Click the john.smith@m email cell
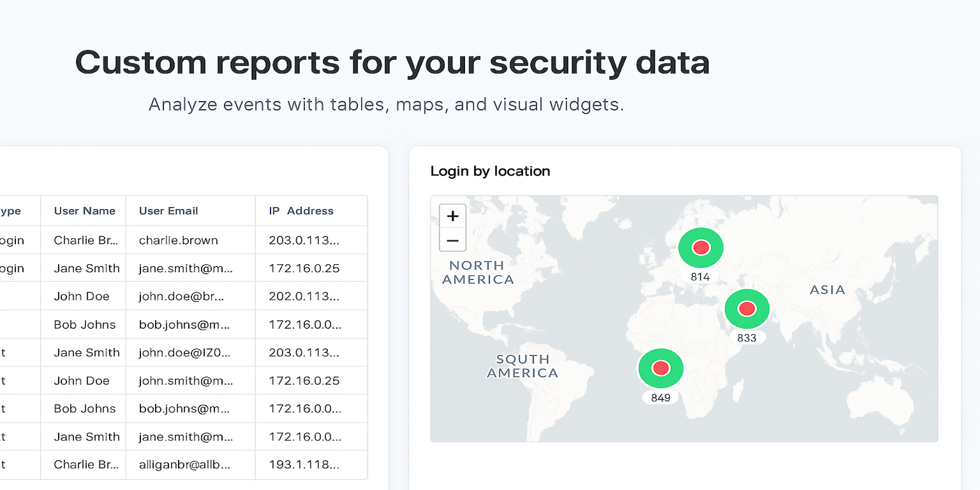The width and height of the screenshot is (980, 490). (x=186, y=381)
